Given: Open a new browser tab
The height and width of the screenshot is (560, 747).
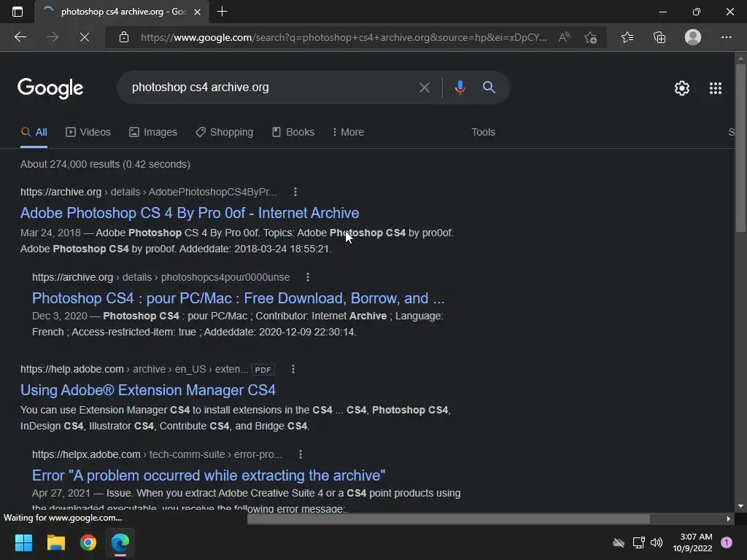Looking at the screenshot, I should [222, 12].
